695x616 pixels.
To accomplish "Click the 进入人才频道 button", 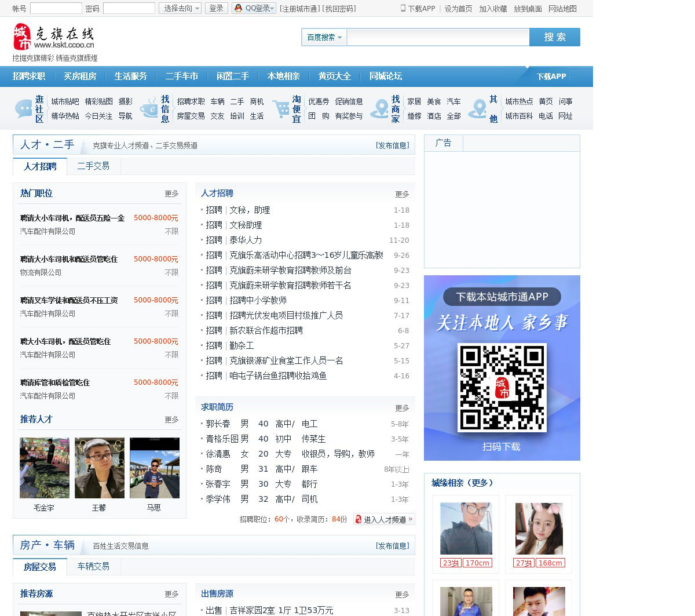I will point(384,519).
